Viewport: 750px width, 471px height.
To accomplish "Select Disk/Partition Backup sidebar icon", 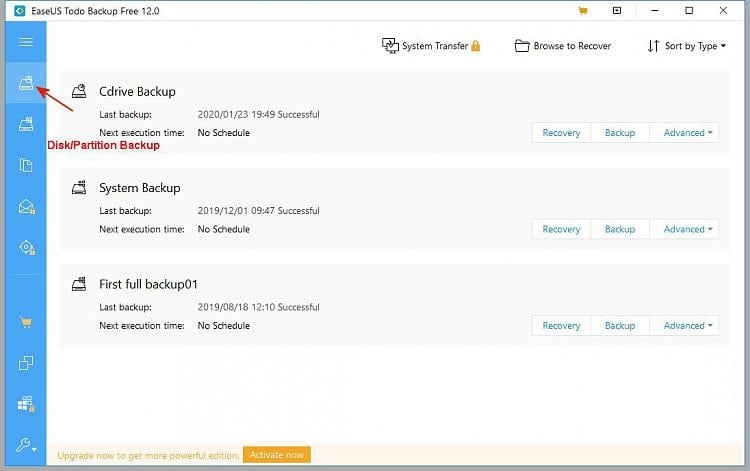I will coord(26,83).
